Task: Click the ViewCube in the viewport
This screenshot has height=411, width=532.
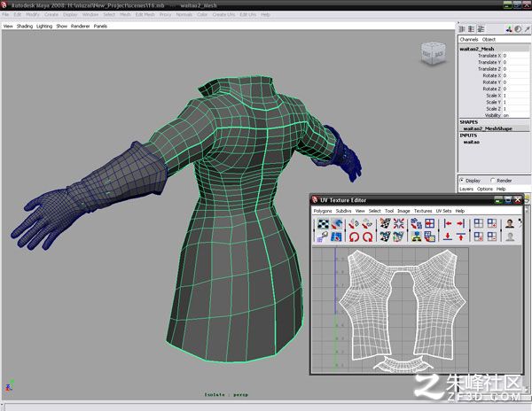Action: [433, 53]
